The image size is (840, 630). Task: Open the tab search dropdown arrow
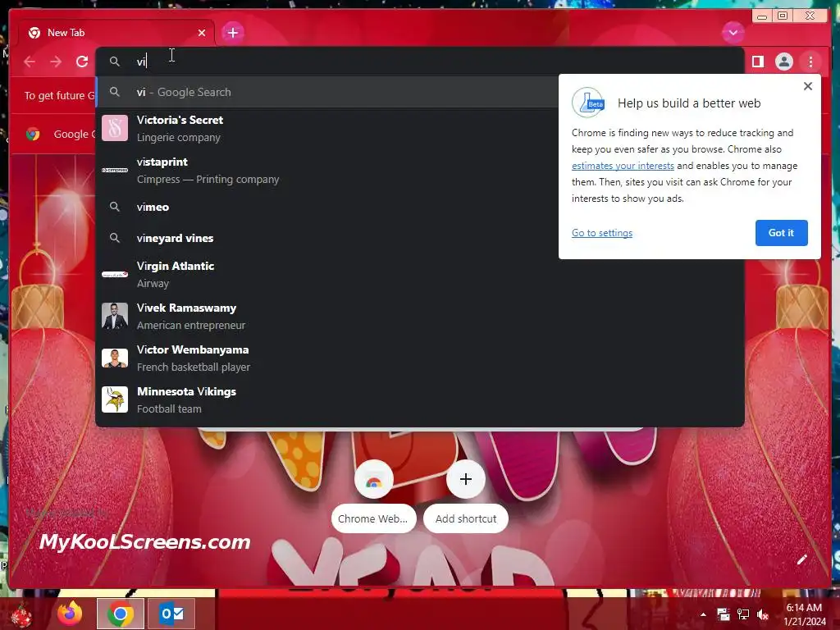[733, 33]
